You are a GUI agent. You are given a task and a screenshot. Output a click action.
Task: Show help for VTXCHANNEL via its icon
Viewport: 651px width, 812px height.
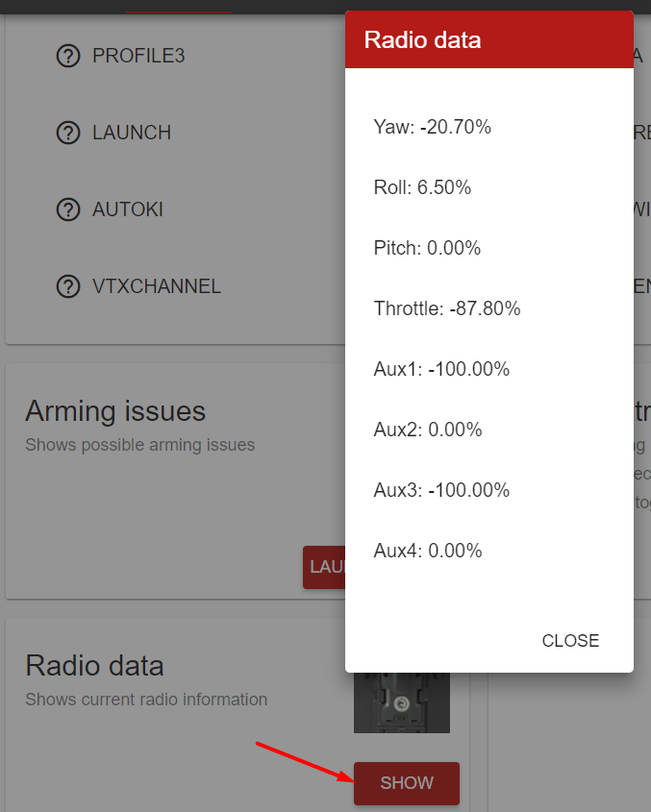[68, 286]
